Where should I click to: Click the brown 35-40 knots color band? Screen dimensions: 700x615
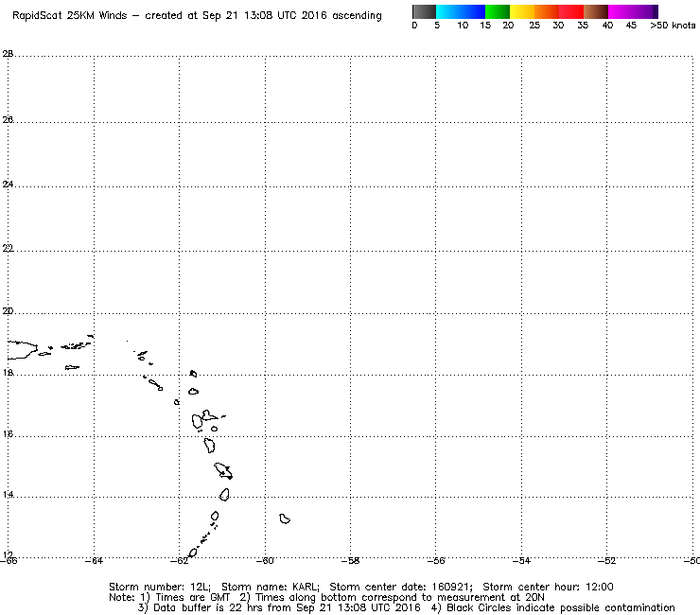point(596,11)
